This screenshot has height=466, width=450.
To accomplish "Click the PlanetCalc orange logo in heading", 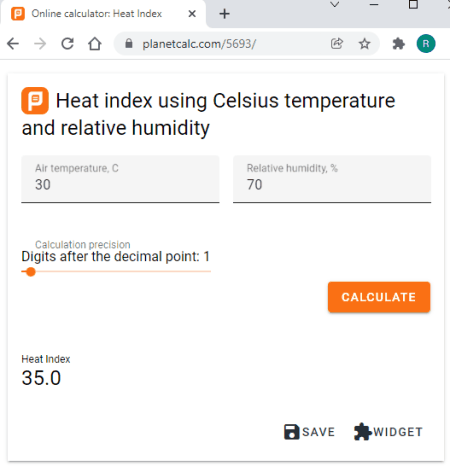I will point(35,101).
